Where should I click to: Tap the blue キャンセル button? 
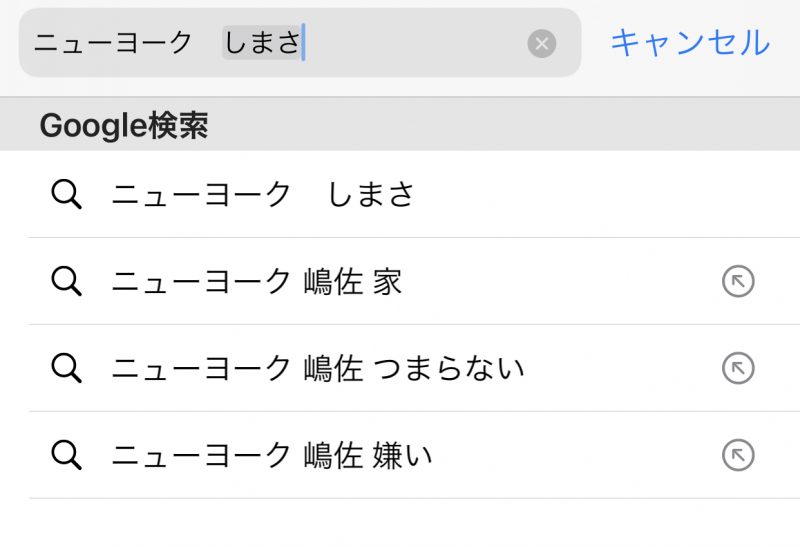pyautogui.click(x=690, y=42)
